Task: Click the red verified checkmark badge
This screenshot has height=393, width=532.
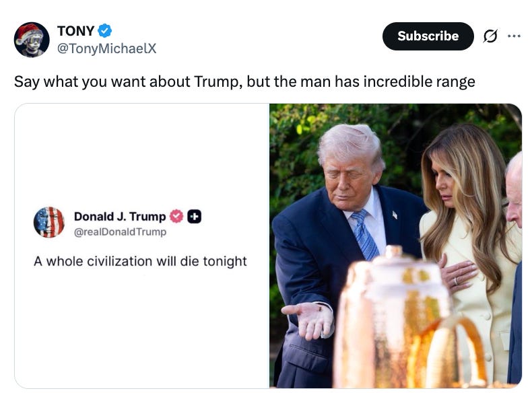Action: point(176,216)
